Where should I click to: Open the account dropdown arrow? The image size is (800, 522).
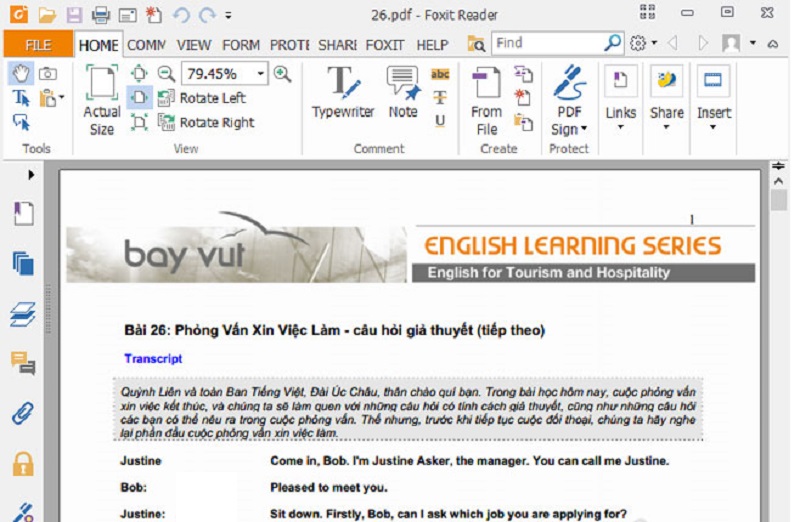pos(753,43)
